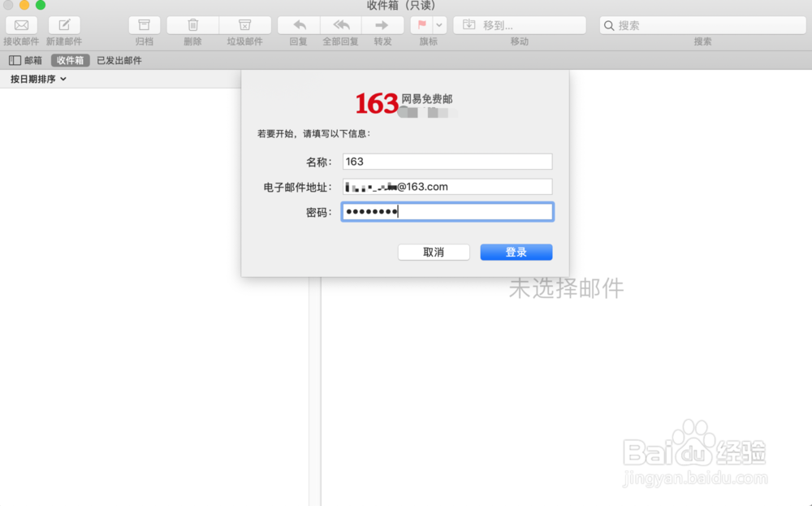The image size is (812, 506).
Task: Click the green maximize window button
Action: [x=41, y=5]
